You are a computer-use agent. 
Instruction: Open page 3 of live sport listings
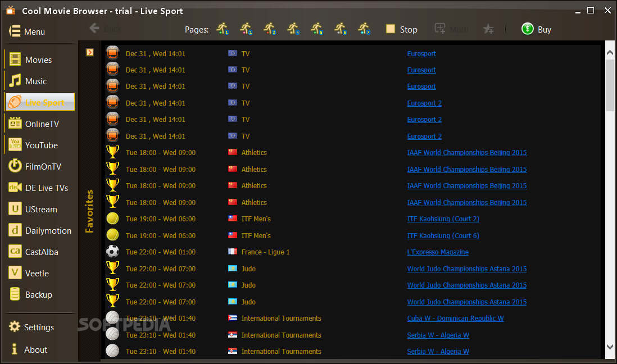270,29
